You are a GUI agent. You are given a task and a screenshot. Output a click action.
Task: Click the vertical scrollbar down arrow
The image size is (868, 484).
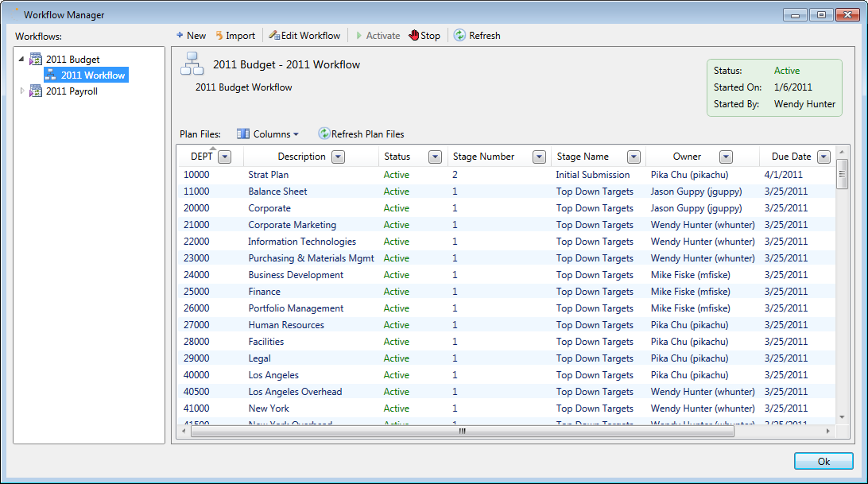(x=842, y=417)
